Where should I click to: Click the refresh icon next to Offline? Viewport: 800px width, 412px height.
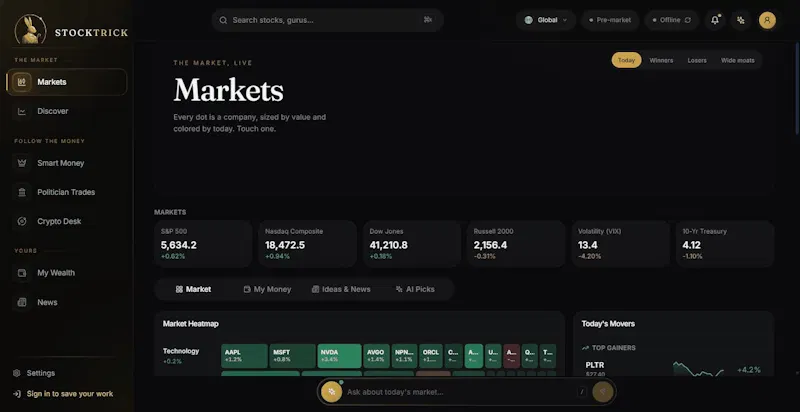[688, 20]
